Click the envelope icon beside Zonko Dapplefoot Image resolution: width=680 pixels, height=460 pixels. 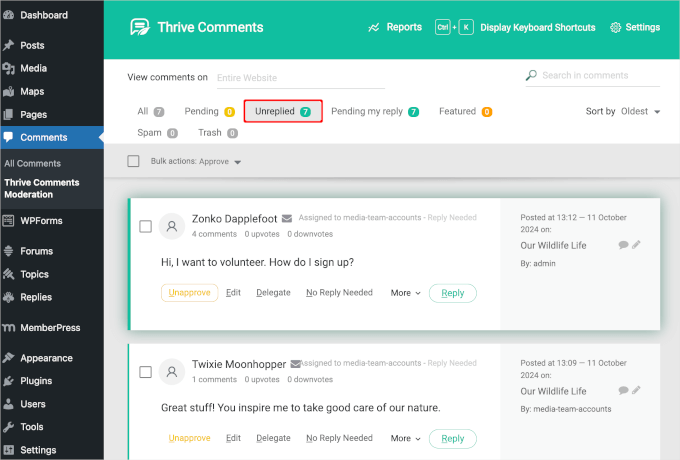[287, 219]
